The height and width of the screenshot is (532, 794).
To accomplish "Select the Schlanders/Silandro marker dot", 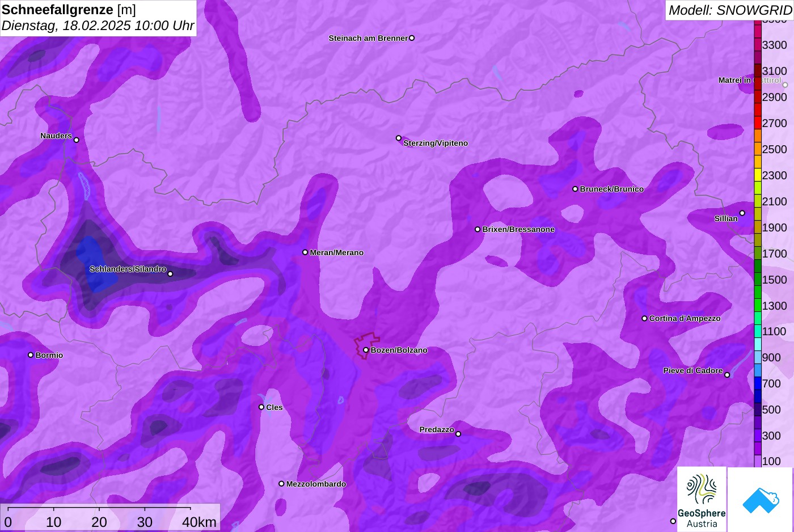I will pos(170,274).
